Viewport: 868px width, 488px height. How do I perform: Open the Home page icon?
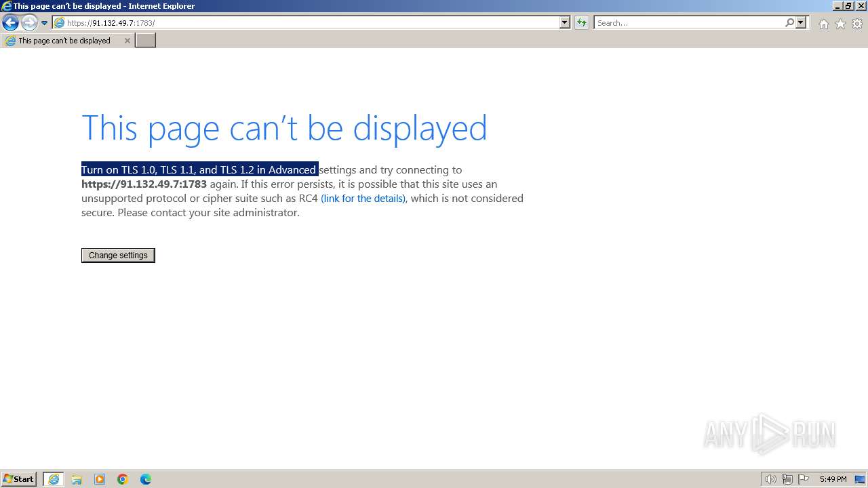tap(823, 24)
